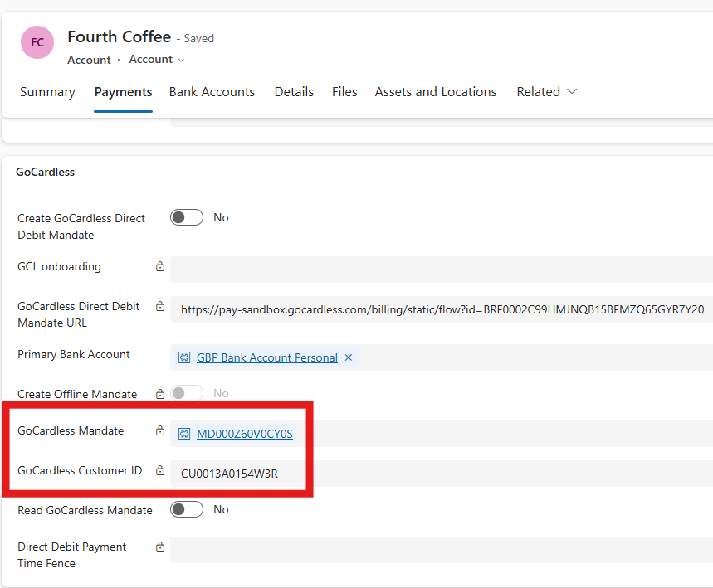
Task: Click the FC account avatar circle
Action: click(37, 42)
